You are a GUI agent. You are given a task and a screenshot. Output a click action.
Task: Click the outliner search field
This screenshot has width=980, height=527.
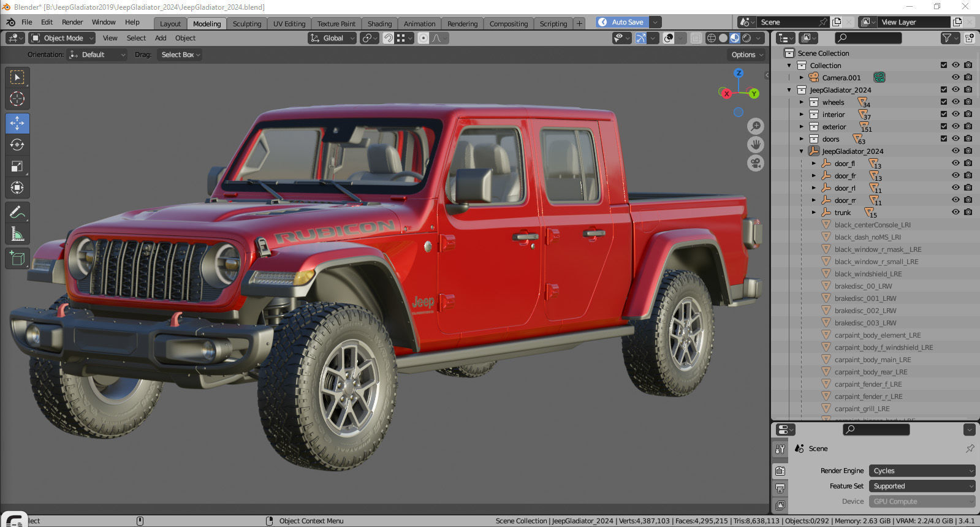(x=868, y=38)
